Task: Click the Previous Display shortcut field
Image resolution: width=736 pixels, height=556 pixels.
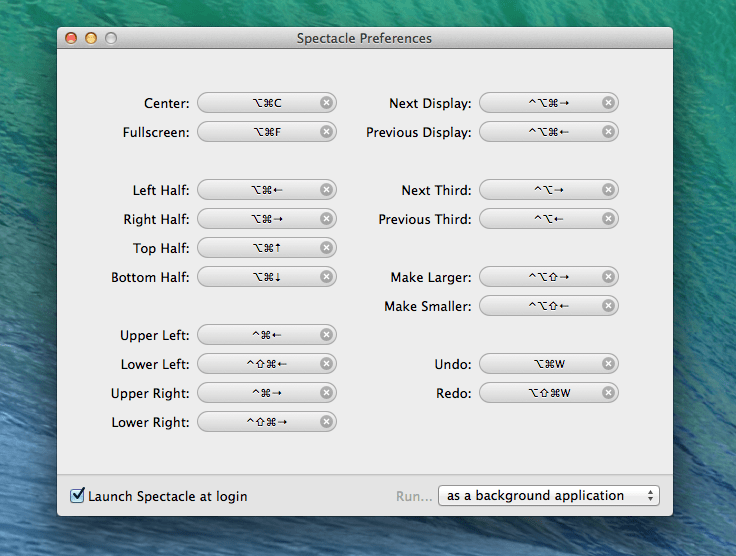Action: point(549,132)
